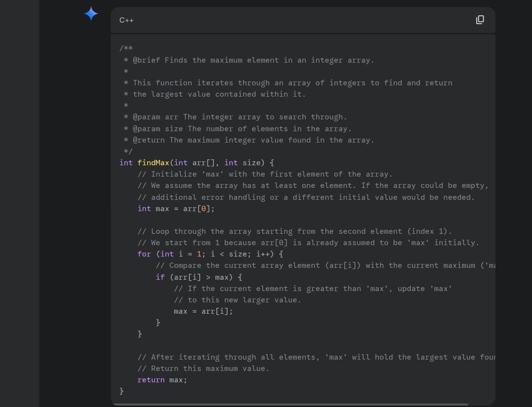Click the "int max = arr[0];" line
The width and height of the screenshot is (532, 407).
(x=176, y=209)
